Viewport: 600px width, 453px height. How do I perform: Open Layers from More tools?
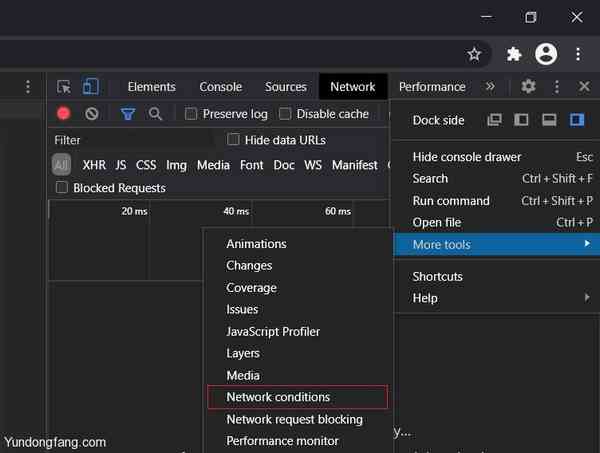[x=297, y=353]
